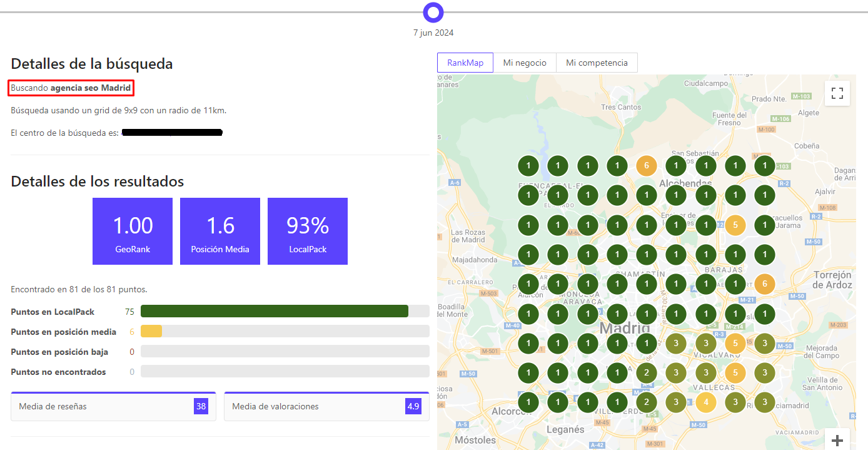This screenshot has height=450, width=868.
Task: Open the Mi competencia tab
Action: [597, 63]
